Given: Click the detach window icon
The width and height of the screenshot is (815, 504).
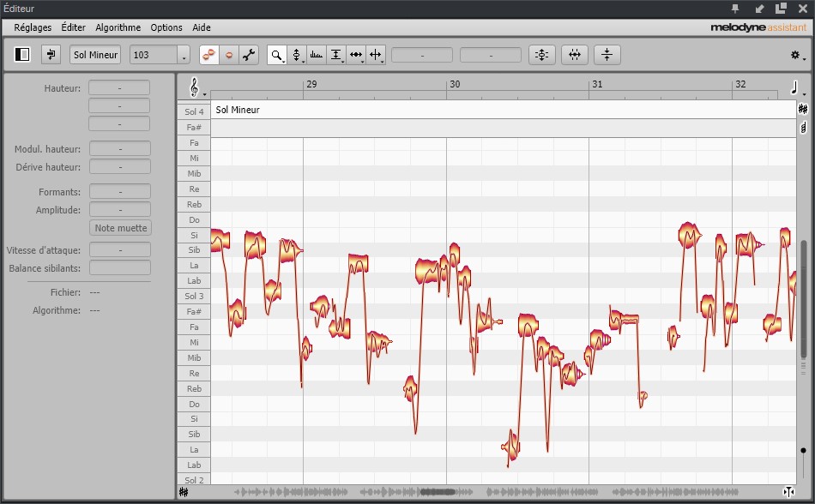Looking at the screenshot, I should (x=781, y=9).
